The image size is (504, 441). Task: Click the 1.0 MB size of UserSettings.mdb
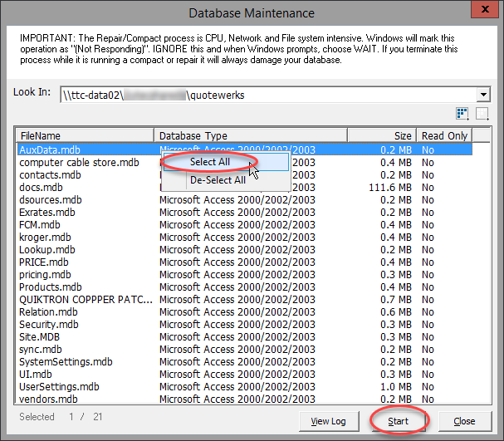pos(396,387)
